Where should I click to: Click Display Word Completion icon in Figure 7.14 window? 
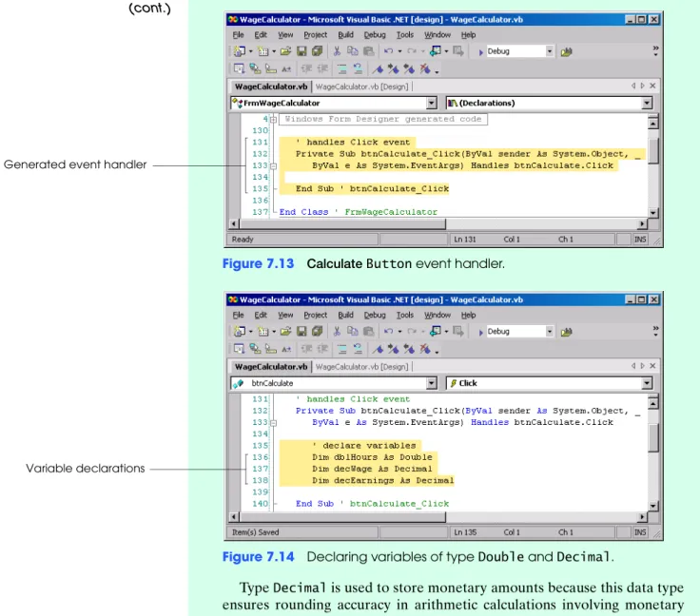tap(286, 349)
